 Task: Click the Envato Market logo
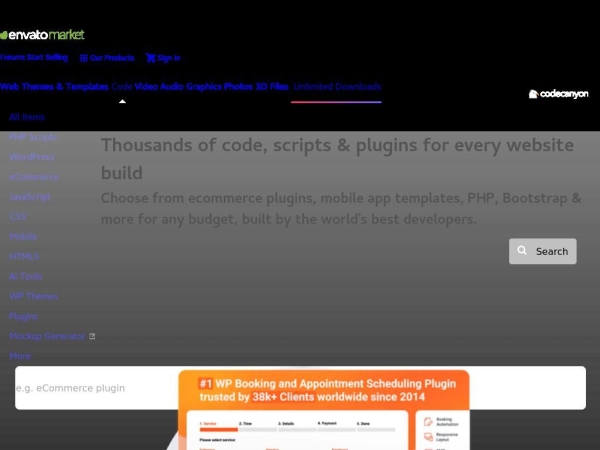pyautogui.click(x=42, y=35)
